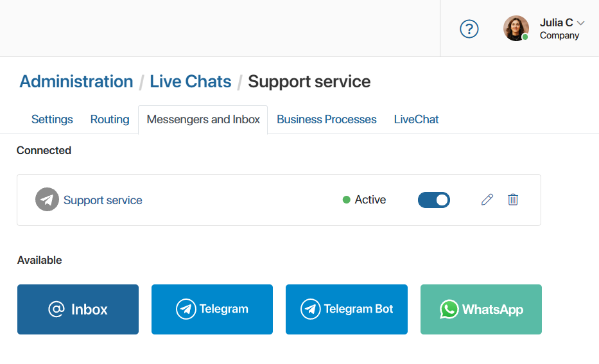The height and width of the screenshot is (364, 599).
Task: Connect WhatsApp messenger
Action: click(x=481, y=309)
